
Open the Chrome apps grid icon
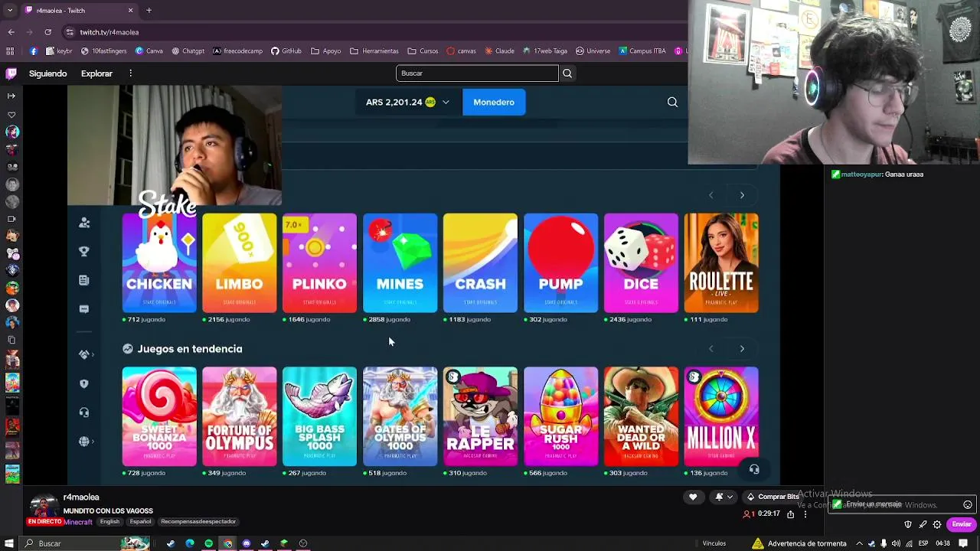(x=10, y=51)
